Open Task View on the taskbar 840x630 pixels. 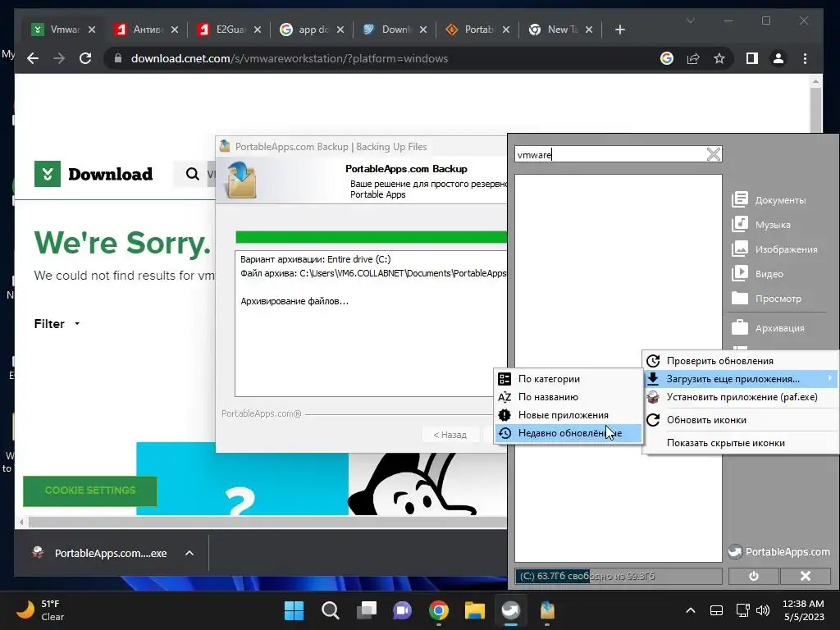(x=367, y=610)
